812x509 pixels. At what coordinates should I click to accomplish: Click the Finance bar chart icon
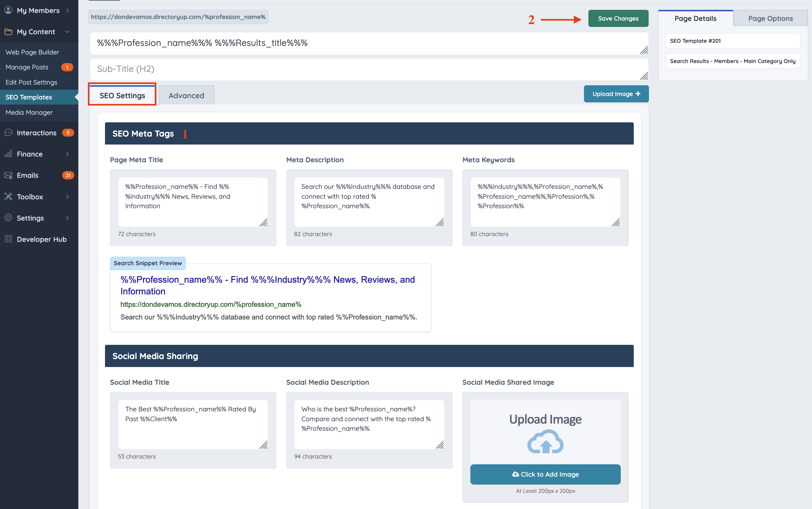click(x=8, y=154)
